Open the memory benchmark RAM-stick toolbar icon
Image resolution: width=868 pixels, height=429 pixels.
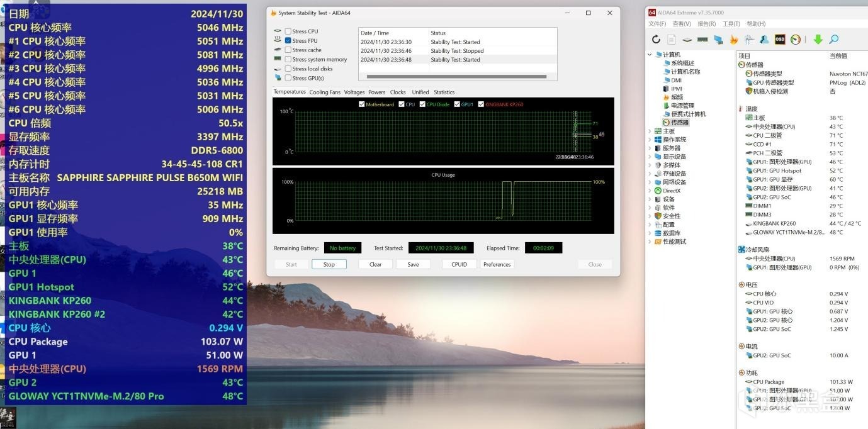point(702,40)
